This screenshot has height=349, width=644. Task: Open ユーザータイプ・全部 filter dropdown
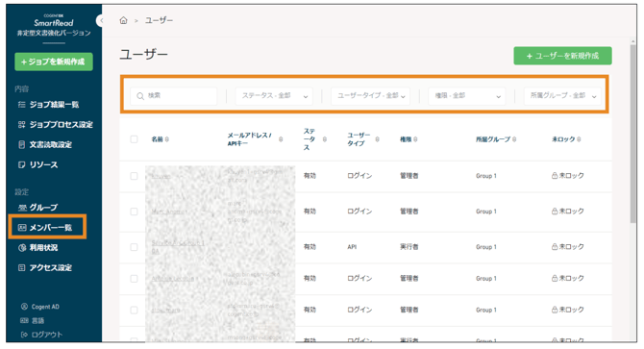pos(370,96)
